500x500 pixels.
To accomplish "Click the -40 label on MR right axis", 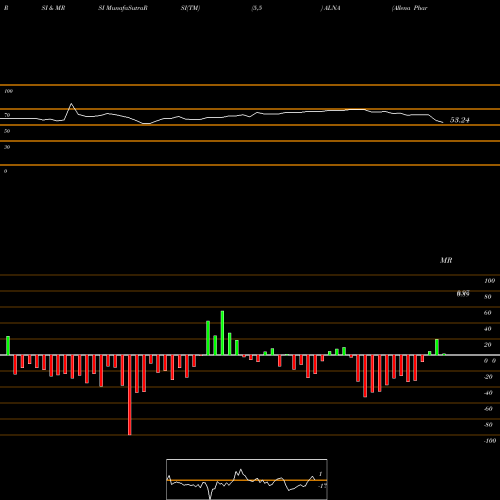I will pos(488,393).
